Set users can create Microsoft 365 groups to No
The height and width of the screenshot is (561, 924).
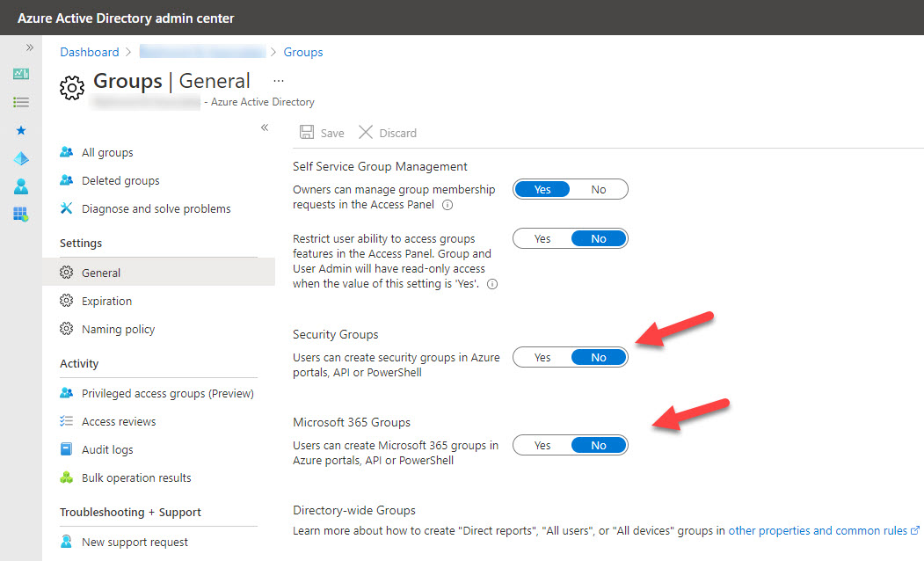pos(599,445)
